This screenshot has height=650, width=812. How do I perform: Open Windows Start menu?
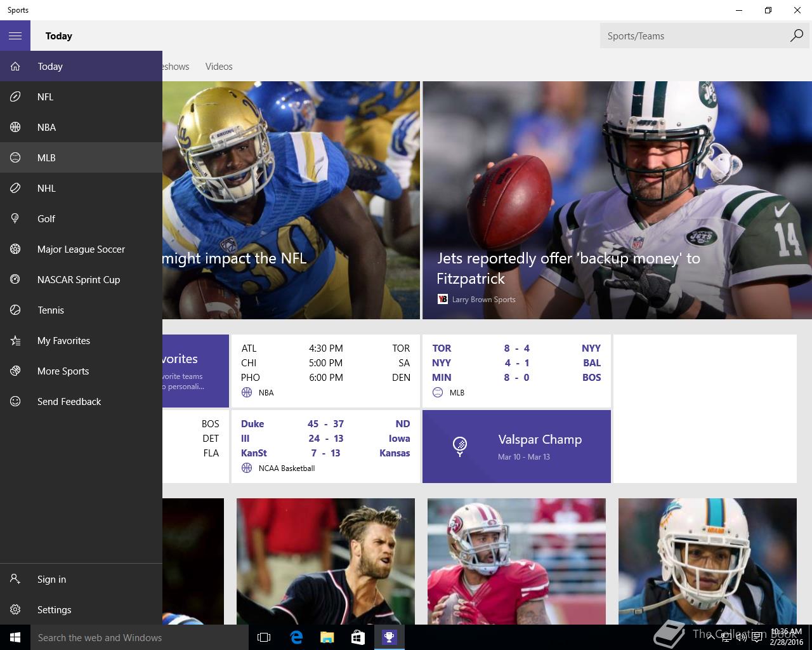pos(15,637)
